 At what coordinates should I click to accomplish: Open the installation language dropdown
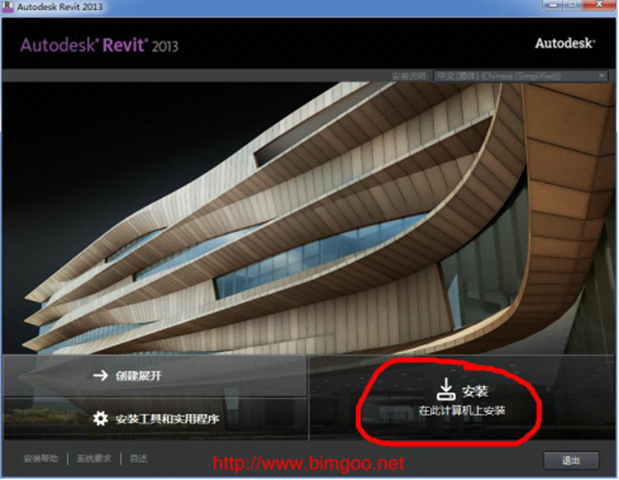tap(520, 76)
